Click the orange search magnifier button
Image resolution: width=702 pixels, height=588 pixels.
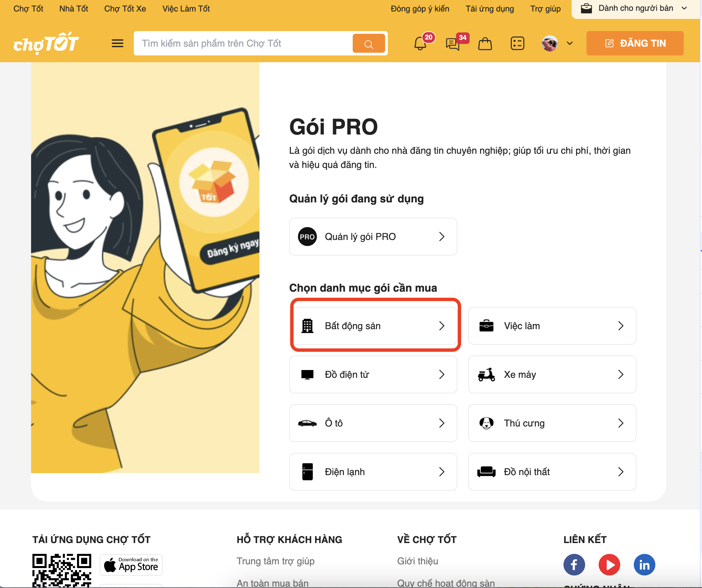369,44
